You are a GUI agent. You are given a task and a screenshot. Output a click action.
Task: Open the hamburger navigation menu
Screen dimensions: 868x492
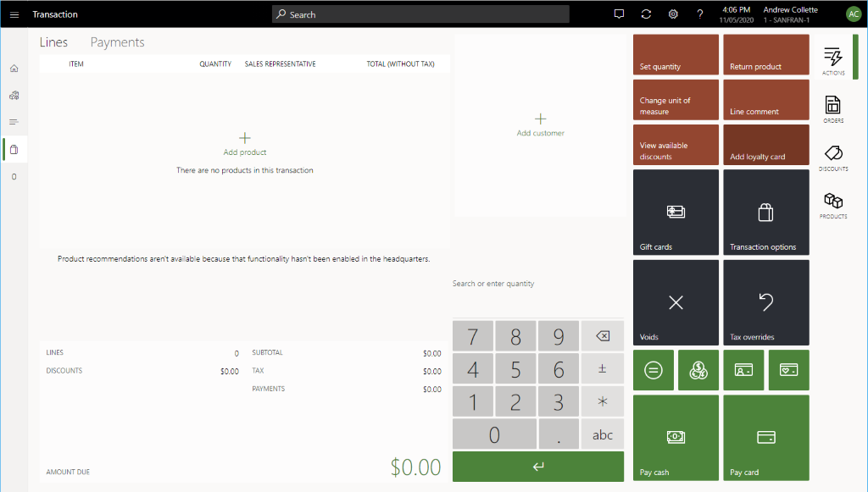pos(14,14)
